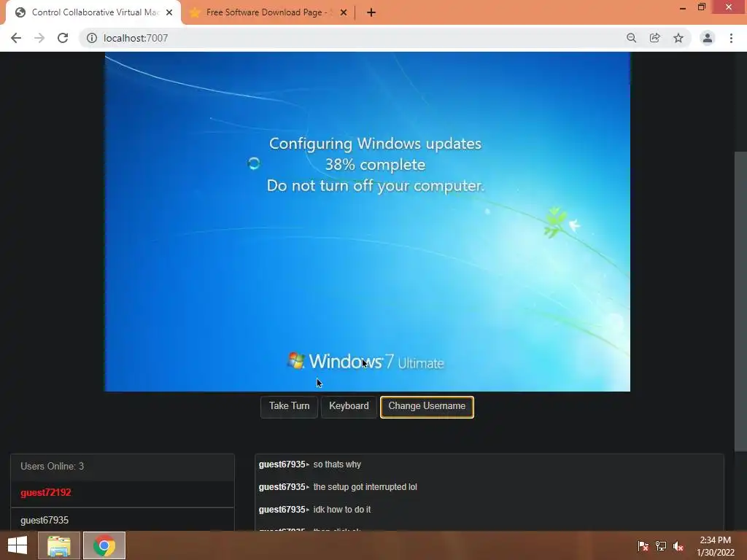The width and height of the screenshot is (747, 560).
Task: Open the Windows Start button
Action: (18, 545)
